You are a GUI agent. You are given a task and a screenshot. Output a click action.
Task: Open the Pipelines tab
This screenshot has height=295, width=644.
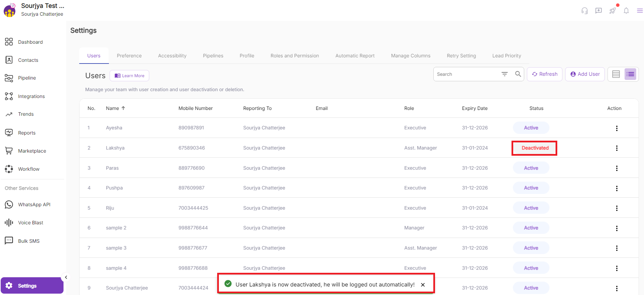(213, 56)
